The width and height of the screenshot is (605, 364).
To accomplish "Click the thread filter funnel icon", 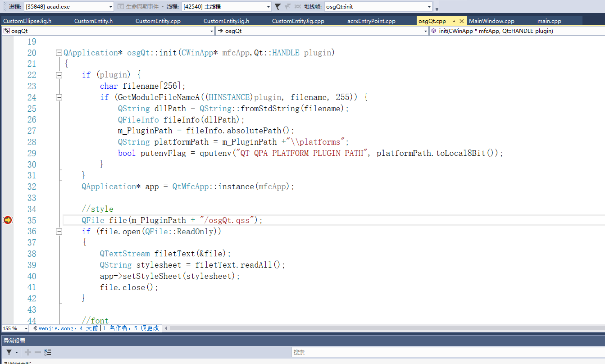I will (x=277, y=6).
